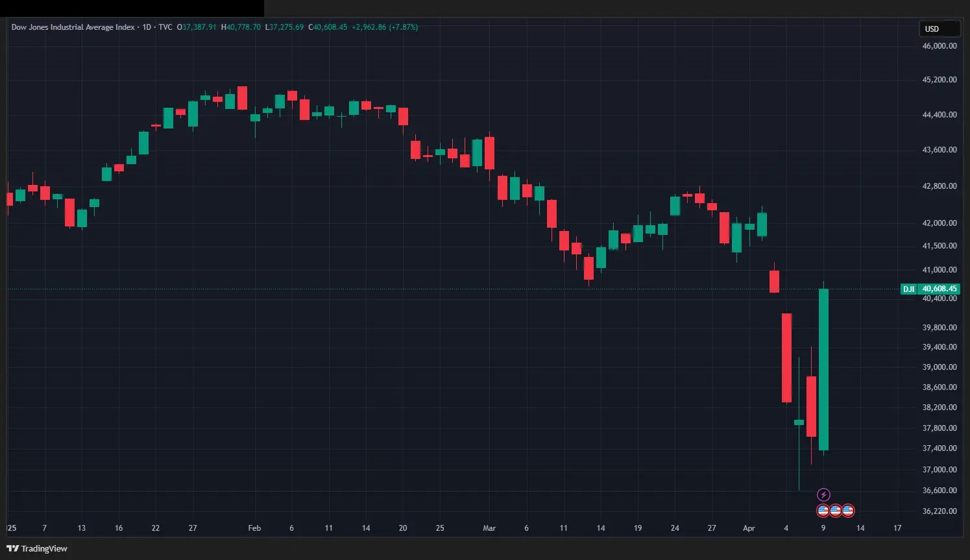This screenshot has height=560, width=970.
Task: Click the 36,220.00 price axis label
Action: pos(940,511)
